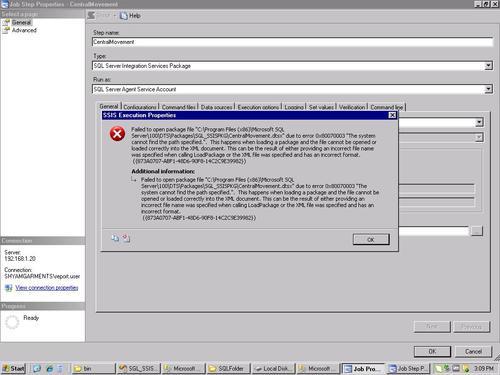Click the red error icon in dialog

(117, 134)
